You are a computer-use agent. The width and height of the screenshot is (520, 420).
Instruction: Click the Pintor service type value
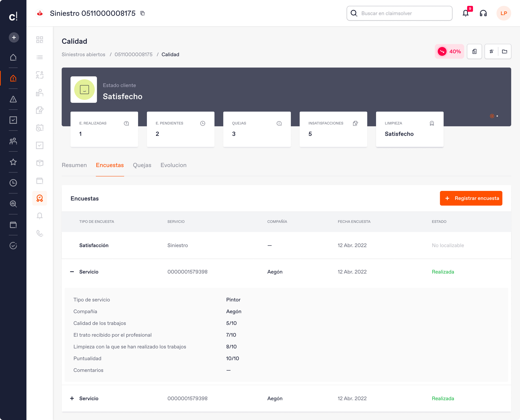coord(233,300)
